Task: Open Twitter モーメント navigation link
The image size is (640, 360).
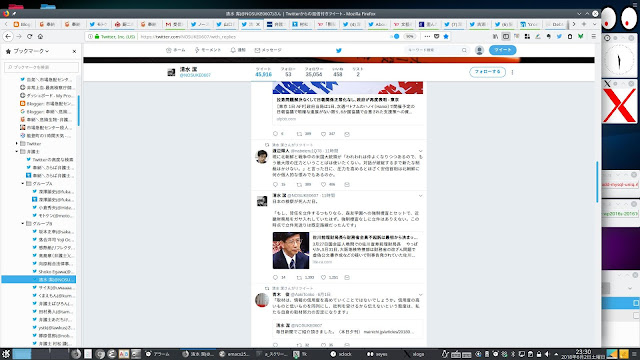Action: click(208, 50)
